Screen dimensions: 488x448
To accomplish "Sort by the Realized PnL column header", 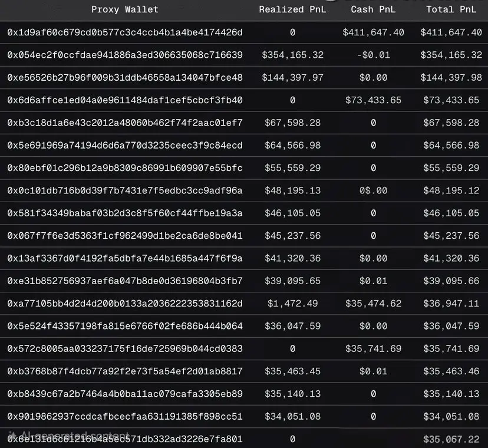I will [292, 9].
